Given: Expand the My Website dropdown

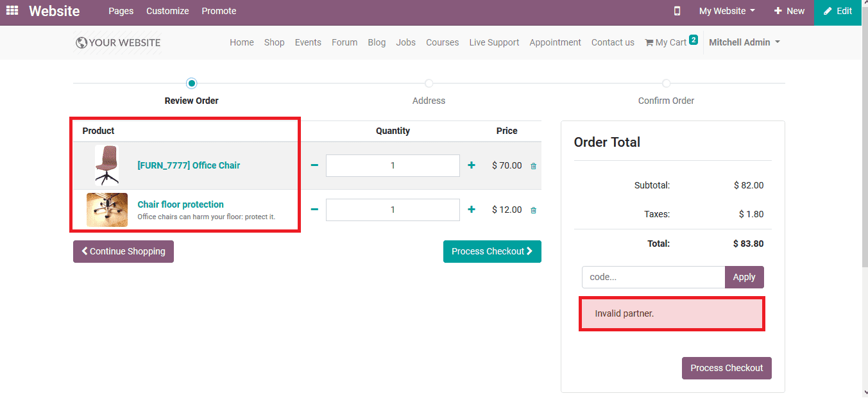Looking at the screenshot, I should pyautogui.click(x=727, y=11).
